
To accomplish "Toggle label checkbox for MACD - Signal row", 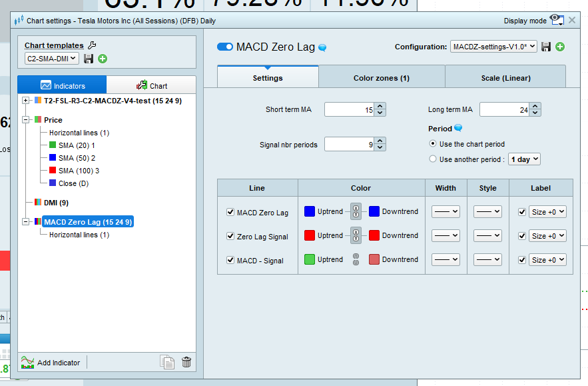I will pyautogui.click(x=522, y=260).
